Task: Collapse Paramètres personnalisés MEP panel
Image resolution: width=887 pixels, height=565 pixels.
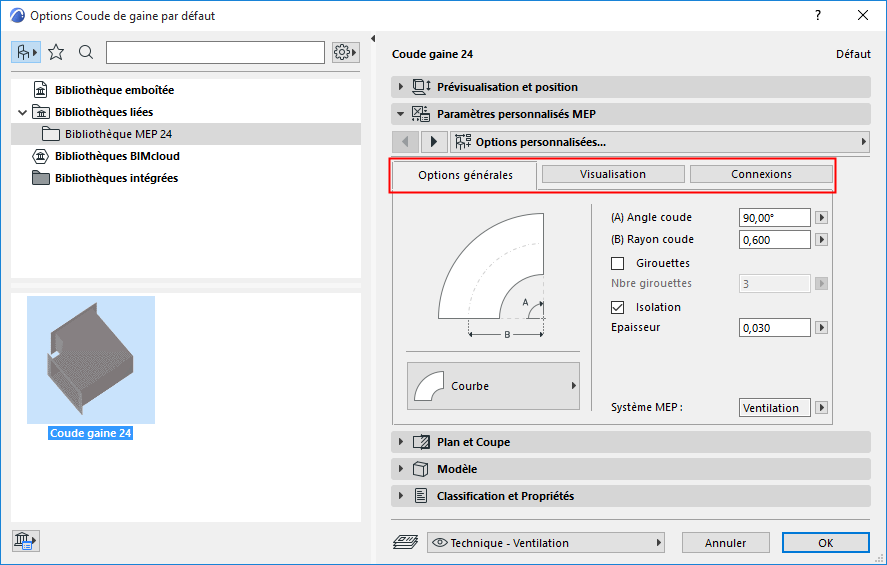Action: pos(401,114)
